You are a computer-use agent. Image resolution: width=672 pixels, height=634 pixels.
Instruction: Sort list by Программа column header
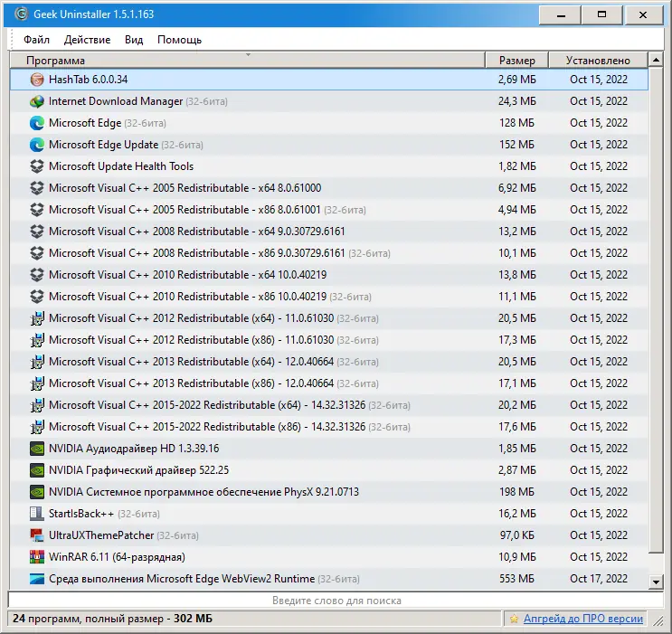point(247,61)
